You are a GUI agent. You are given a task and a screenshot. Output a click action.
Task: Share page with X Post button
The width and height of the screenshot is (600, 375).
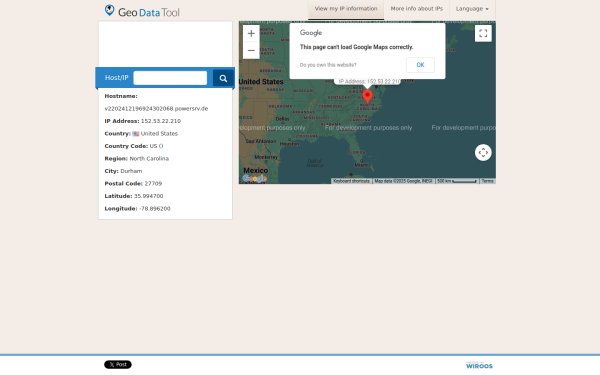click(118, 365)
